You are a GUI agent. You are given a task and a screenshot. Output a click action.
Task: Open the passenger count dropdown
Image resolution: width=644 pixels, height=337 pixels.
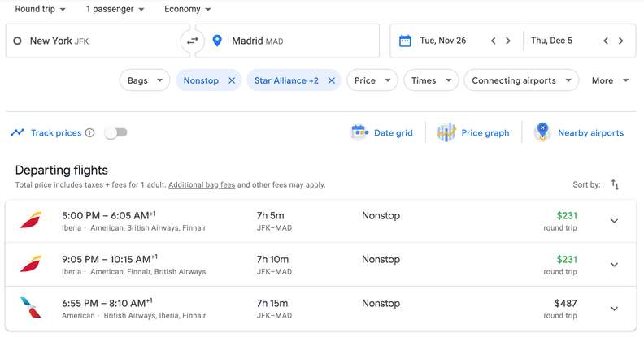tap(115, 9)
